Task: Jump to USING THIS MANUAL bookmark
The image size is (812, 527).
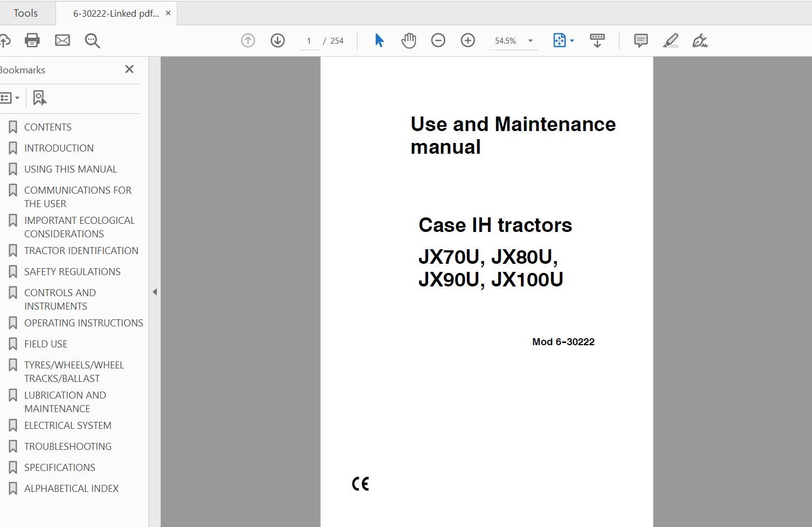Action: tap(71, 169)
